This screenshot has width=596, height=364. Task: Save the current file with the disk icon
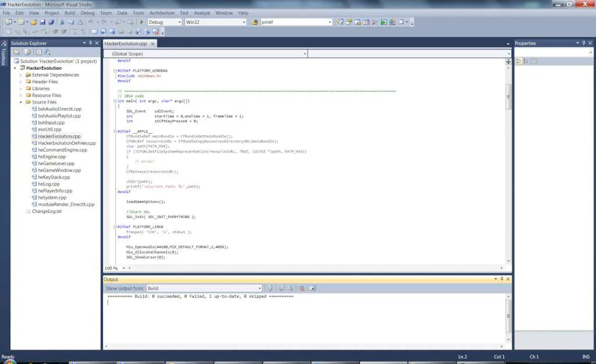point(42,23)
